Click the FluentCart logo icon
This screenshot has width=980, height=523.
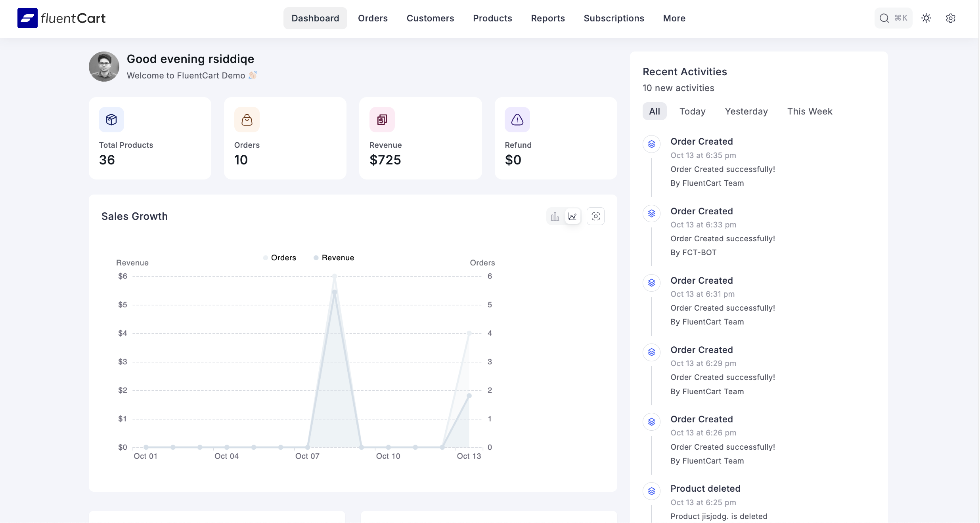27,18
